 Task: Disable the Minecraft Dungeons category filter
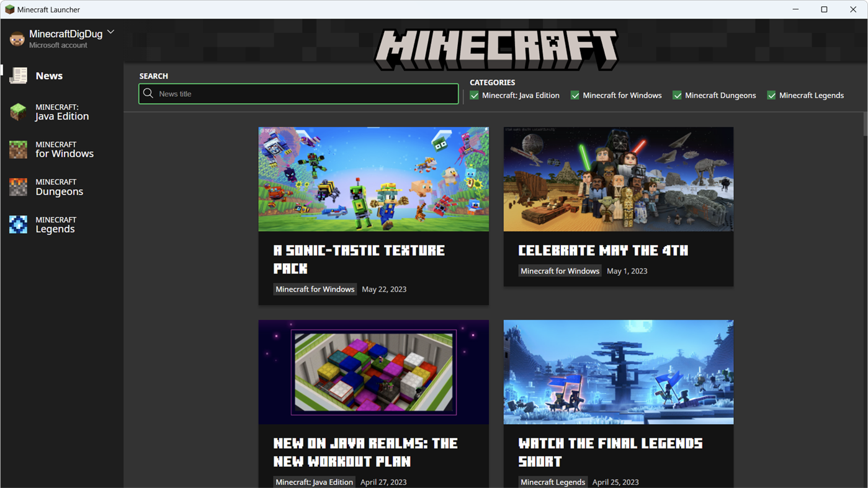click(677, 95)
